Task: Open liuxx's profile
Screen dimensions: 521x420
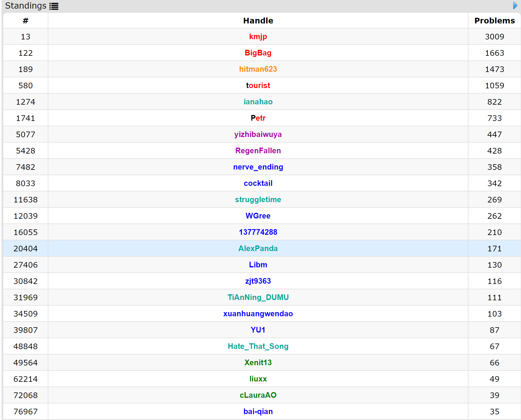Action: (x=258, y=379)
